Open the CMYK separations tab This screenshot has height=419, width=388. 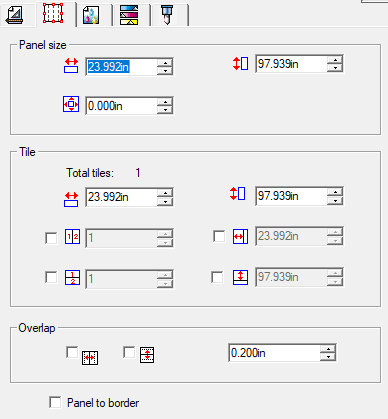129,15
